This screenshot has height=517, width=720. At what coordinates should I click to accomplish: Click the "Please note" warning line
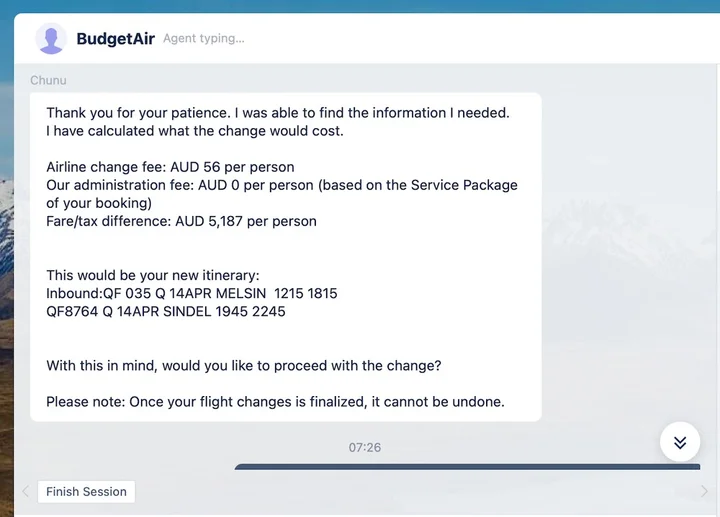(x=275, y=402)
